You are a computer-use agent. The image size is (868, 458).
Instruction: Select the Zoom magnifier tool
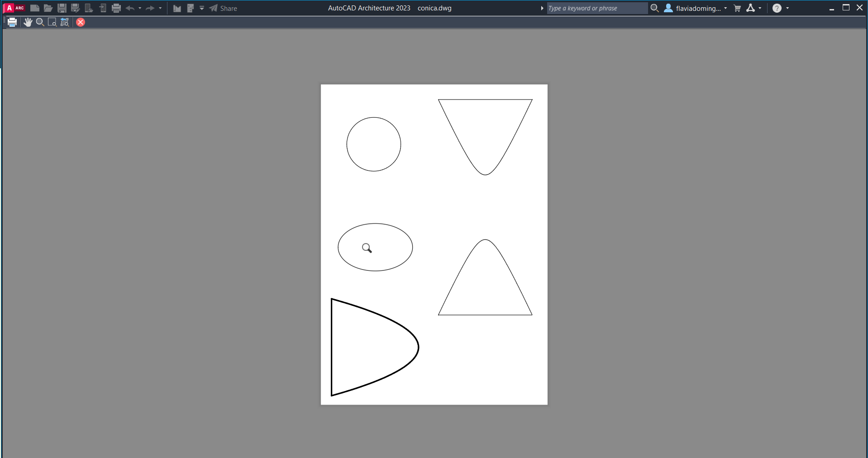click(x=40, y=22)
